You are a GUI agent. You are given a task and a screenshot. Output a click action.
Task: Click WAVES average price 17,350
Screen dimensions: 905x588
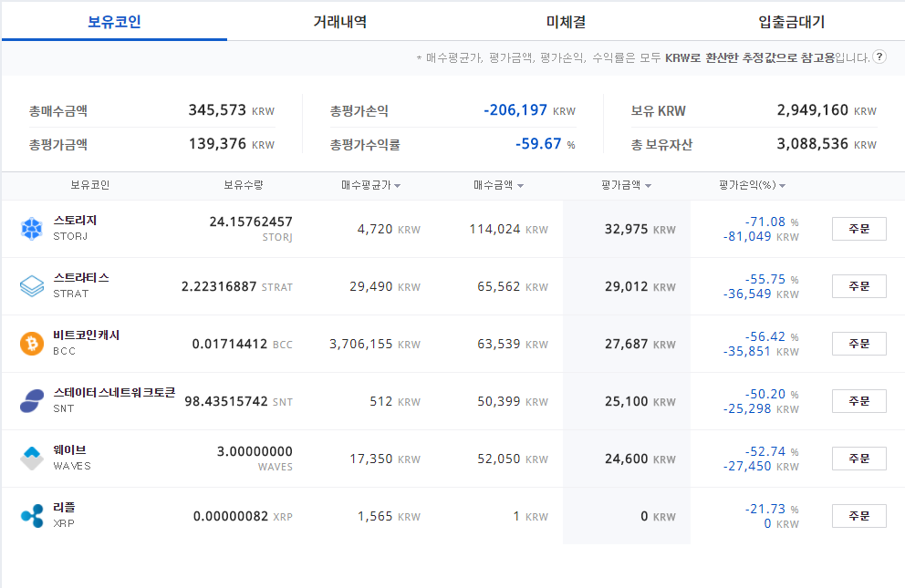(371, 459)
